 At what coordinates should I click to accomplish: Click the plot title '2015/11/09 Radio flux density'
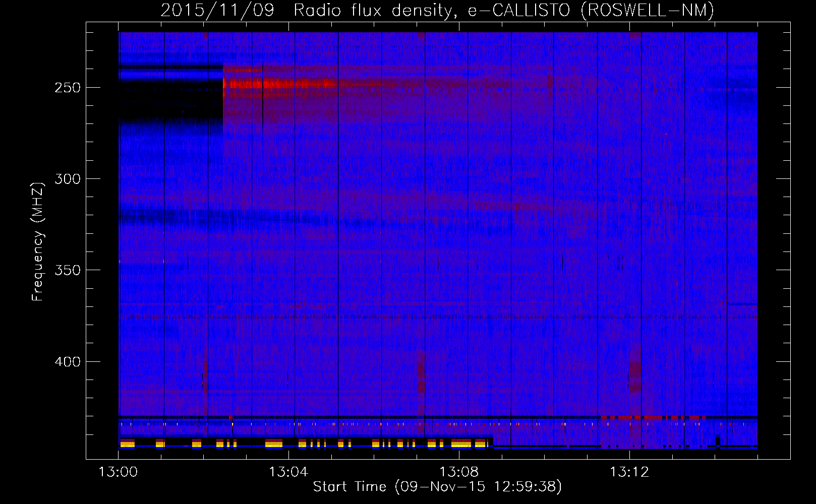click(x=437, y=10)
